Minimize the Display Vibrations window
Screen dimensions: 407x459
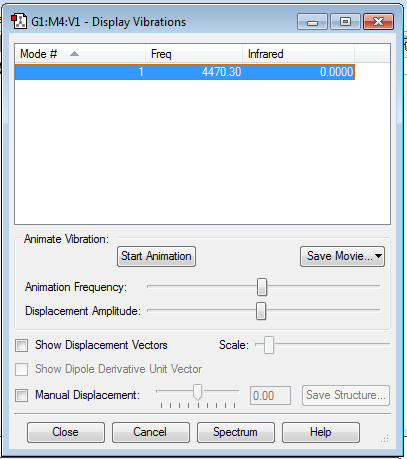click(x=312, y=22)
